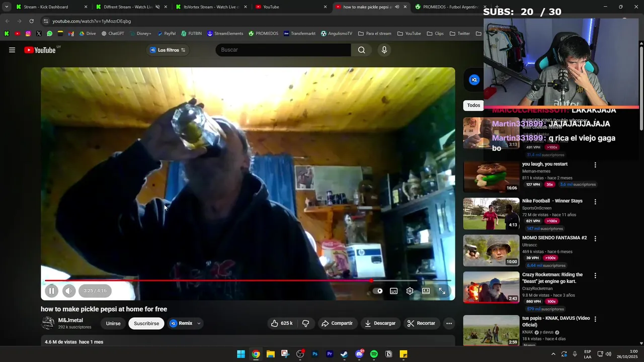Start voice search with microphone icon
The width and height of the screenshot is (644, 362).
[x=384, y=50]
